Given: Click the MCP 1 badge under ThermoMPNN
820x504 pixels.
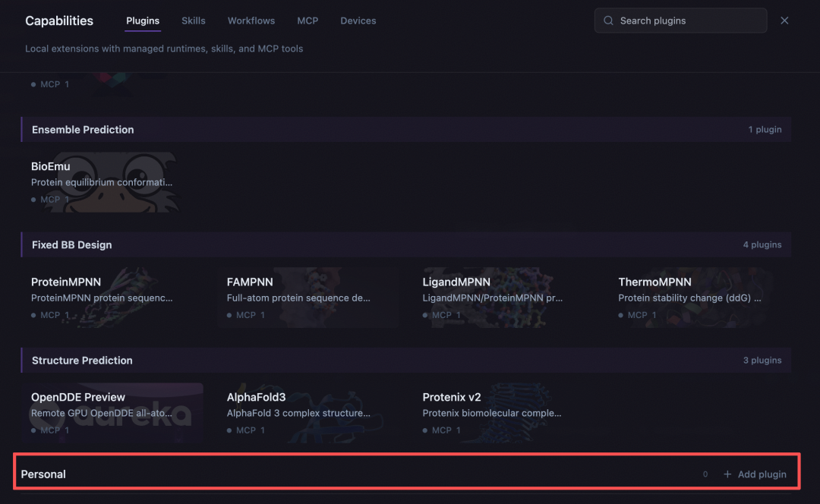Looking at the screenshot, I should coord(638,315).
